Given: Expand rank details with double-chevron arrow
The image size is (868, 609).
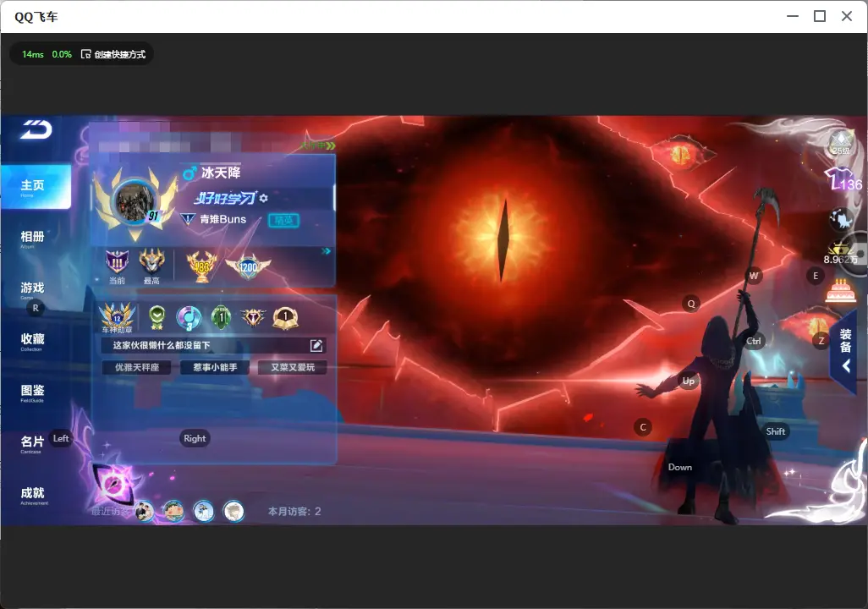Looking at the screenshot, I should click(x=326, y=251).
